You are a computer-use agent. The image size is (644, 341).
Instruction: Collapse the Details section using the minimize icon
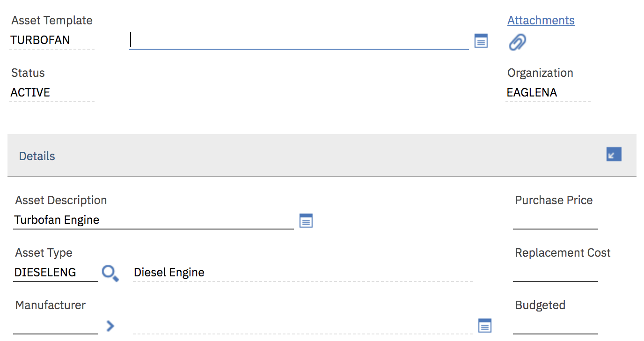pyautogui.click(x=614, y=154)
